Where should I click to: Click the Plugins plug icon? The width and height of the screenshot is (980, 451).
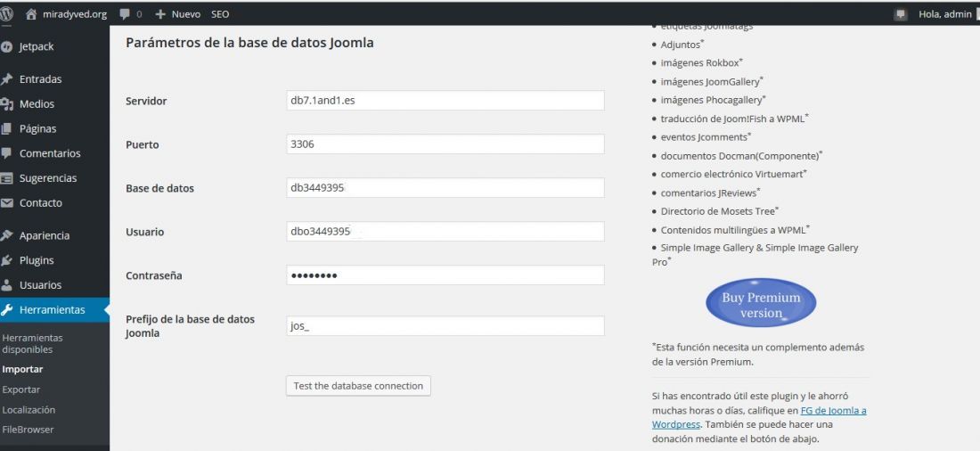coord(7,260)
